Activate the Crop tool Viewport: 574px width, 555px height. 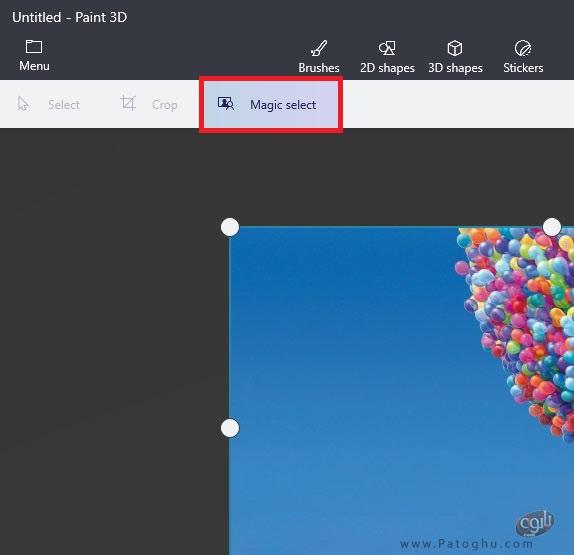coord(149,104)
